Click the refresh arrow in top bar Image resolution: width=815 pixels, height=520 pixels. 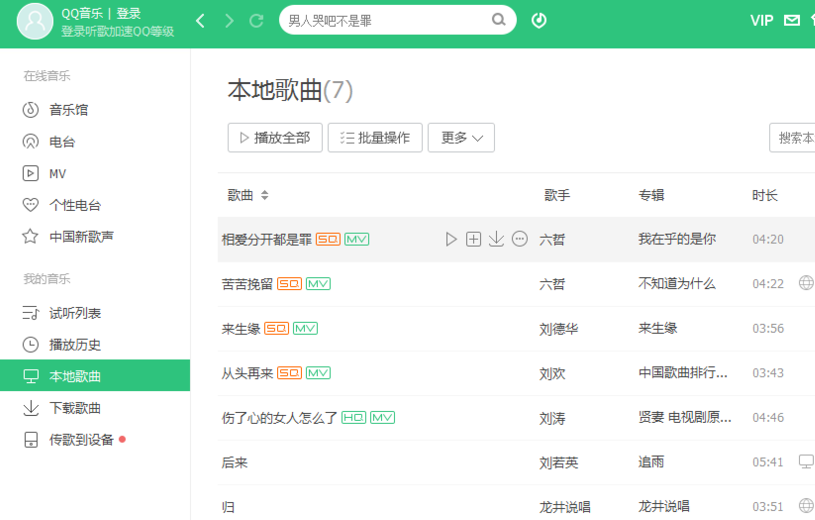(x=257, y=20)
